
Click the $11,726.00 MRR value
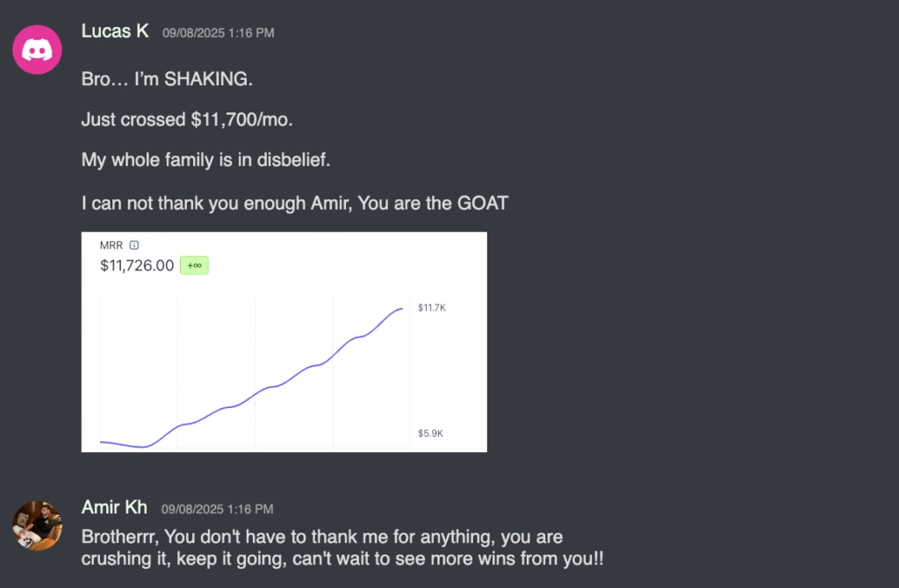click(x=137, y=265)
